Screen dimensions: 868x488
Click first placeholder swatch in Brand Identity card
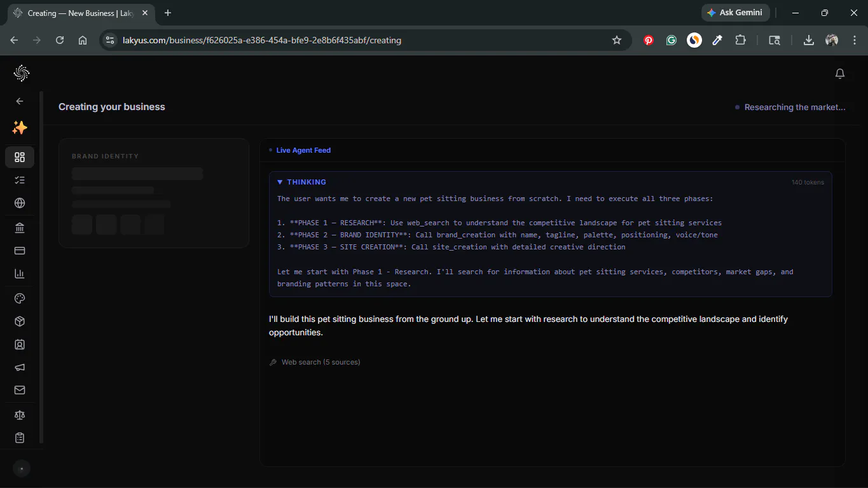pos(82,225)
